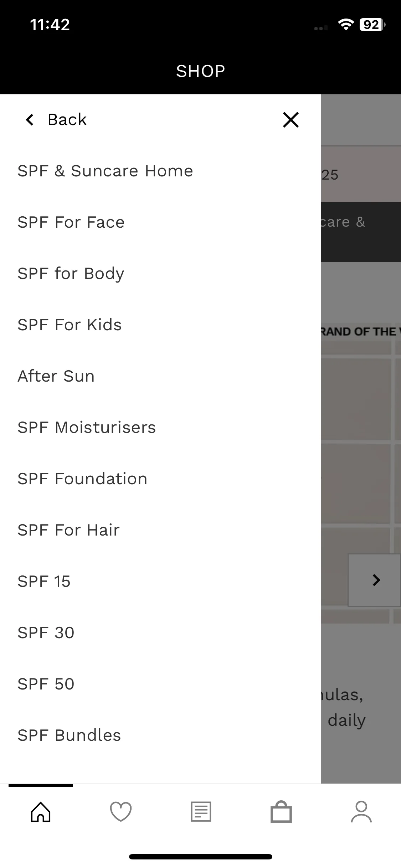Select SPF & Suncare Home
This screenshot has height=868, width=401.
click(105, 171)
